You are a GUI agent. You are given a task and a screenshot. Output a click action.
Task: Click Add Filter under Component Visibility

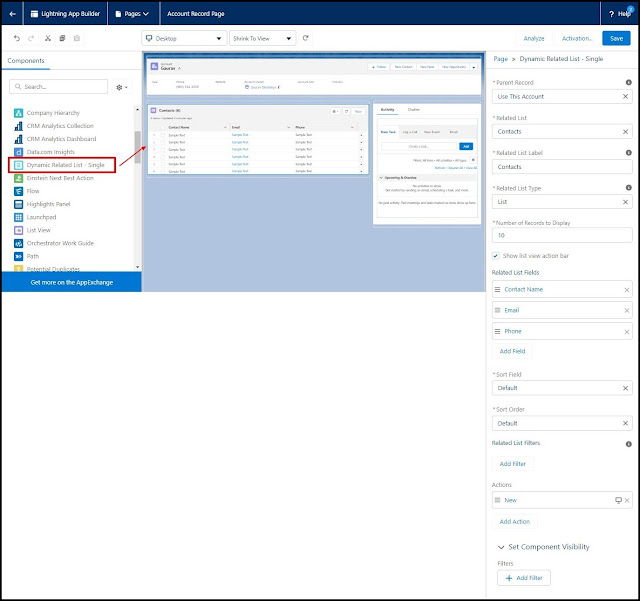coord(524,578)
